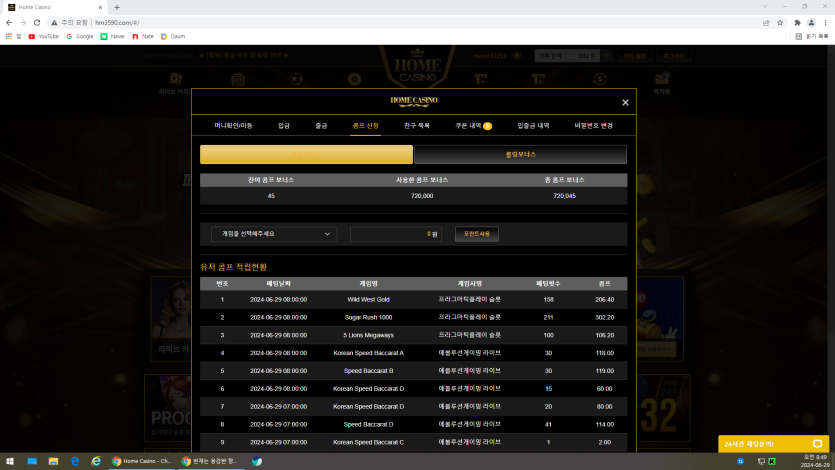Open a new browser tab
The image size is (835, 470).
[117, 7]
